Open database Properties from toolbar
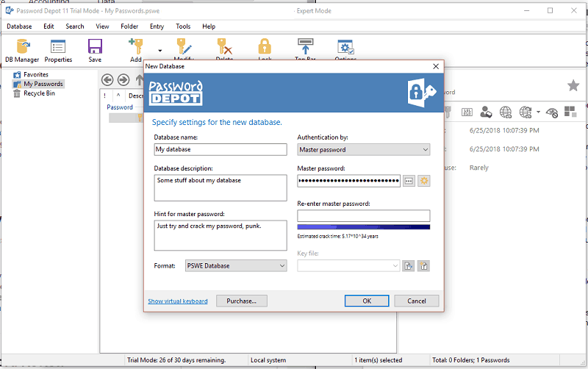 click(58, 51)
